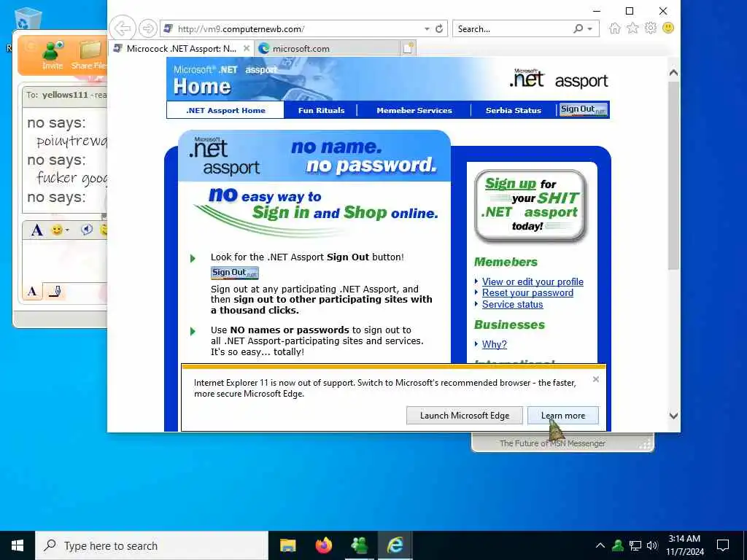
Task: Click the IE Home icon
Action: click(615, 28)
